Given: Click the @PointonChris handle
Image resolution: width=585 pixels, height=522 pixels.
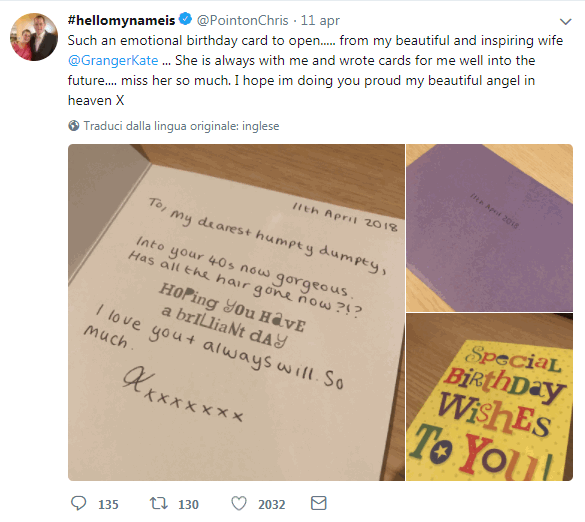Looking at the screenshot, I should (x=243, y=20).
